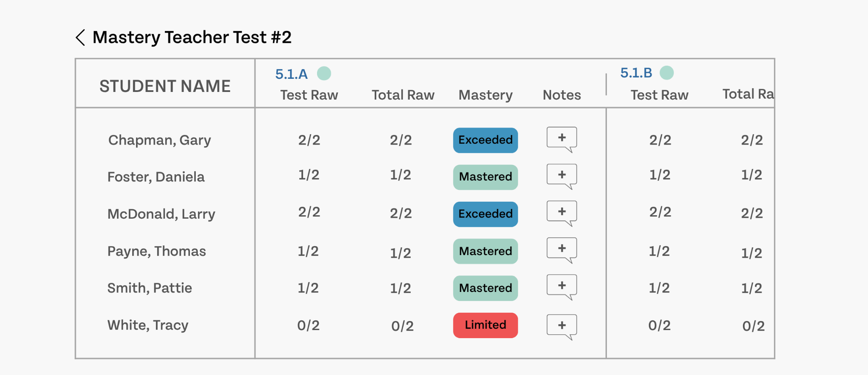This screenshot has width=868, height=375.
Task: Select student name Payne, Thomas
Action: pos(156,251)
